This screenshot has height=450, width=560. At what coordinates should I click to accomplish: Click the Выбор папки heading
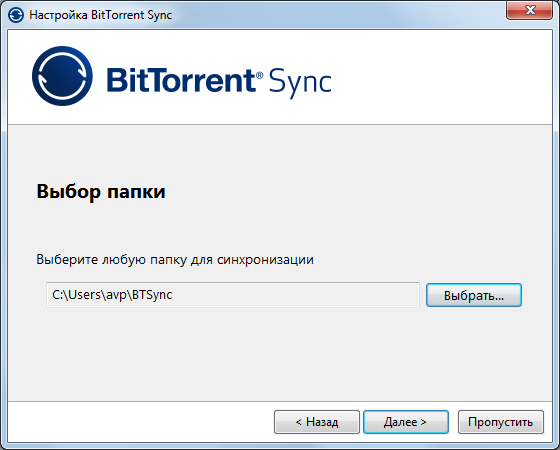pyautogui.click(x=101, y=192)
